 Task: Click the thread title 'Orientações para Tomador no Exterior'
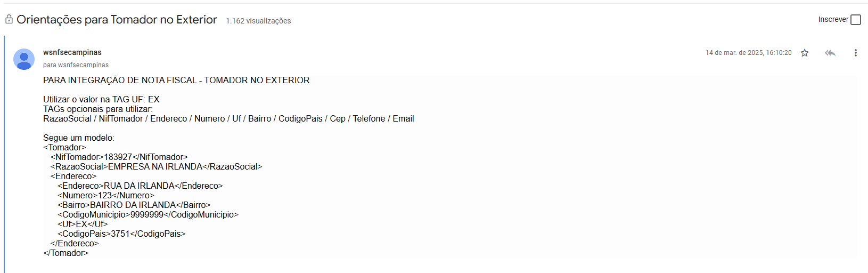[117, 20]
